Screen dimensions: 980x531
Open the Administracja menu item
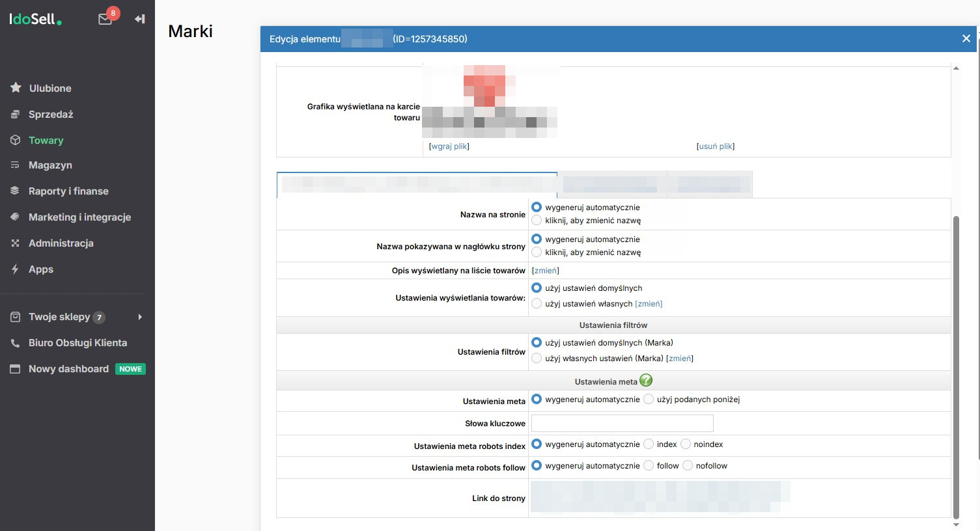click(61, 243)
